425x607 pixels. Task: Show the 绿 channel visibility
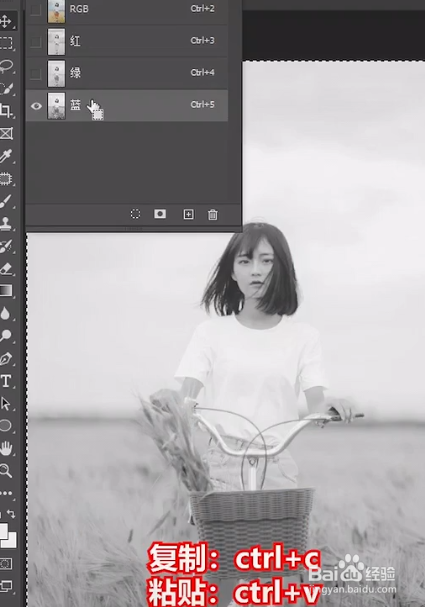pyautogui.click(x=35, y=73)
